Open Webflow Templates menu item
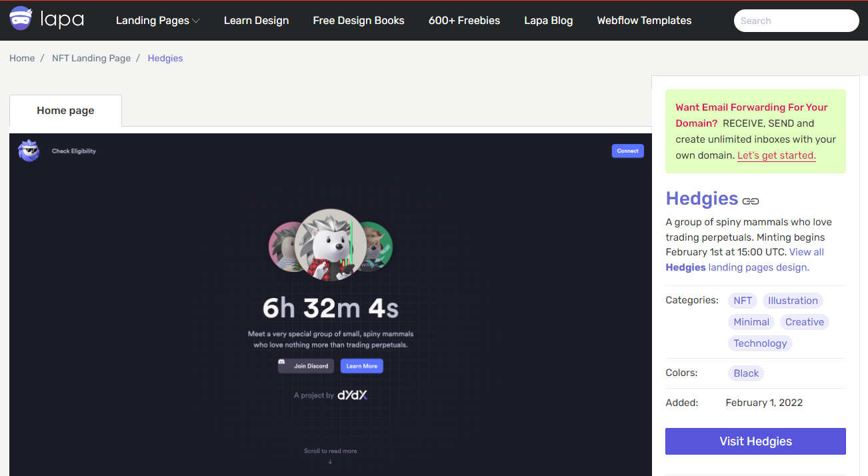 click(644, 21)
